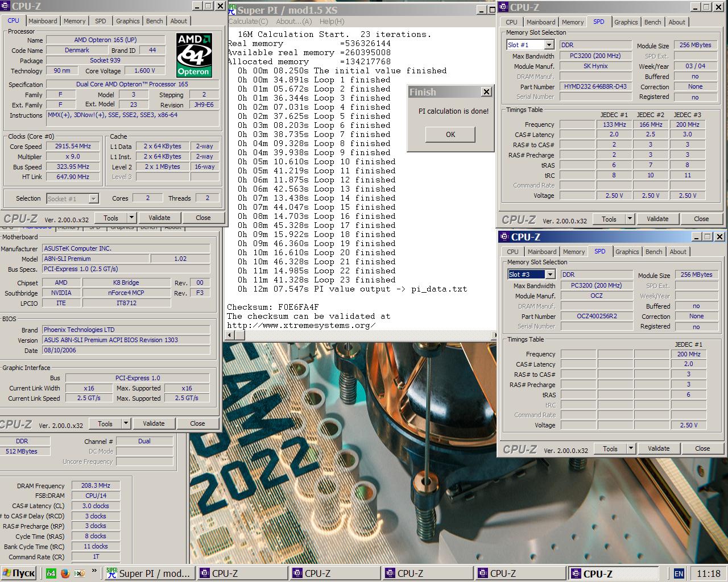Screen dimensions: 728x582
Task: Open Graphics tab in Slot #1 SPD window
Action: click(x=626, y=22)
